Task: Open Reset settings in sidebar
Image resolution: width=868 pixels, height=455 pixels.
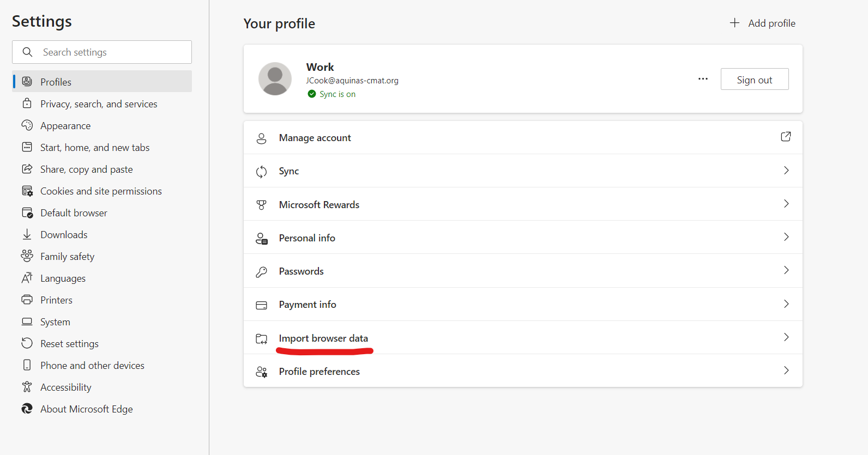Action: [102, 343]
